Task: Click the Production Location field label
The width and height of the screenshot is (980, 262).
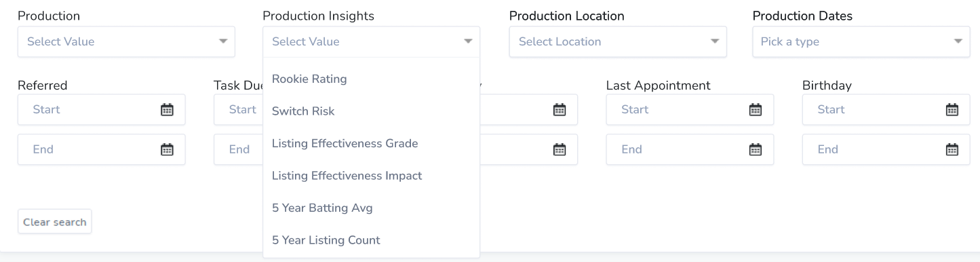Action: click(x=567, y=16)
